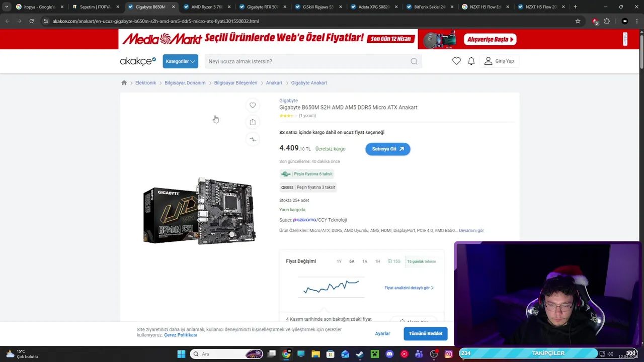The image size is (644, 362).
Task: Open the Kategoriler dropdown
Action: click(x=180, y=61)
